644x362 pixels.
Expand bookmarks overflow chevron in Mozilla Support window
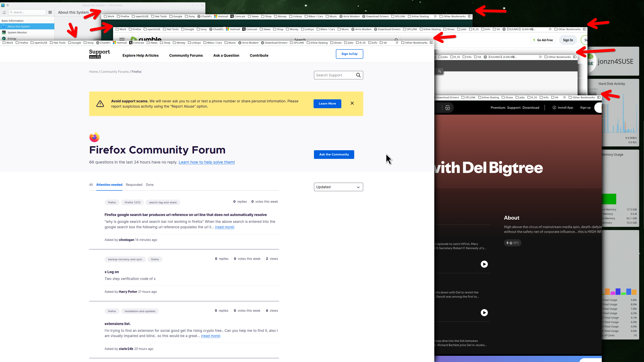pos(397,43)
